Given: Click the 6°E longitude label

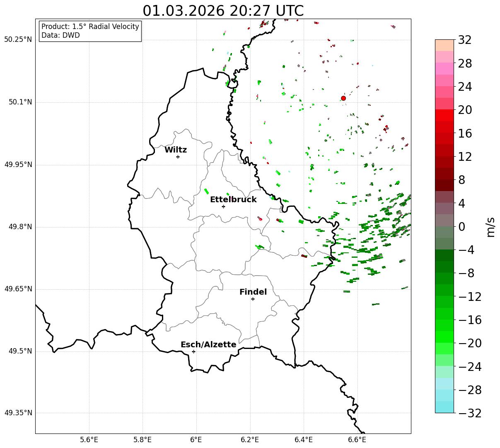Looking at the screenshot, I should [196, 440].
